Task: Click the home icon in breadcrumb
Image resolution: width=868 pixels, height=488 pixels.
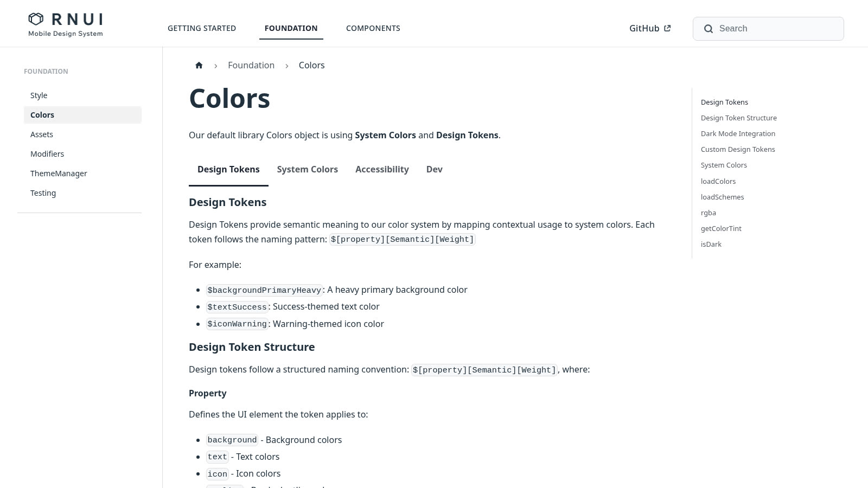Action: point(199,65)
